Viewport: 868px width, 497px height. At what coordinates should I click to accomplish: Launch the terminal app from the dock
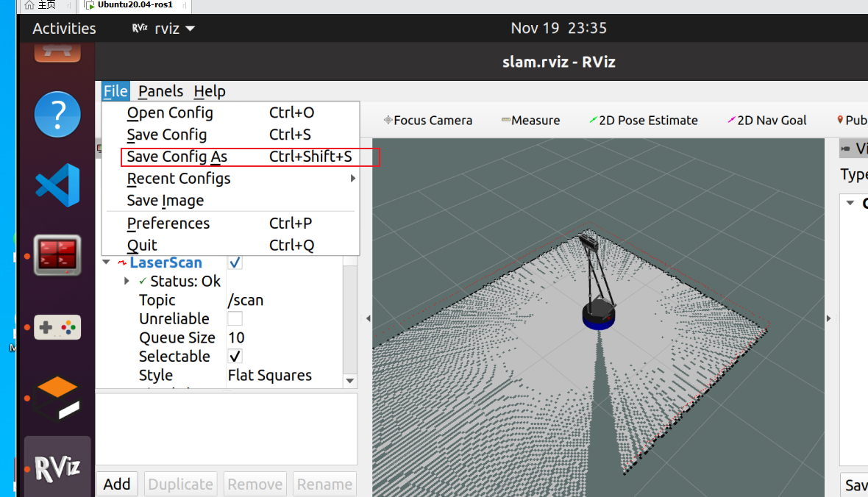click(57, 255)
